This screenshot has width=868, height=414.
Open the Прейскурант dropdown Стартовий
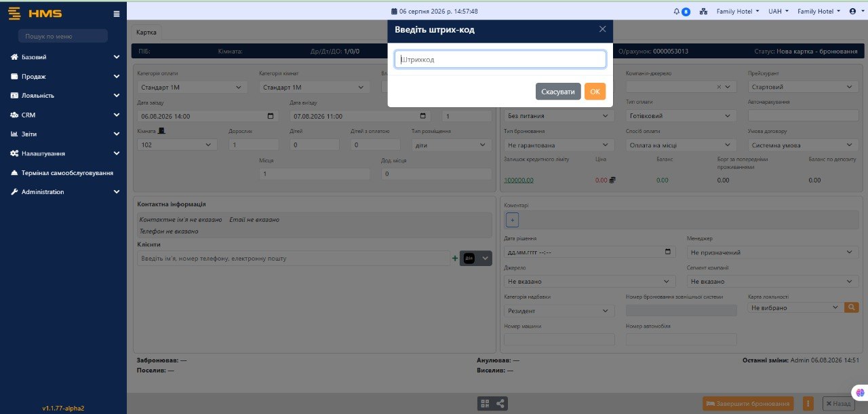tap(804, 87)
